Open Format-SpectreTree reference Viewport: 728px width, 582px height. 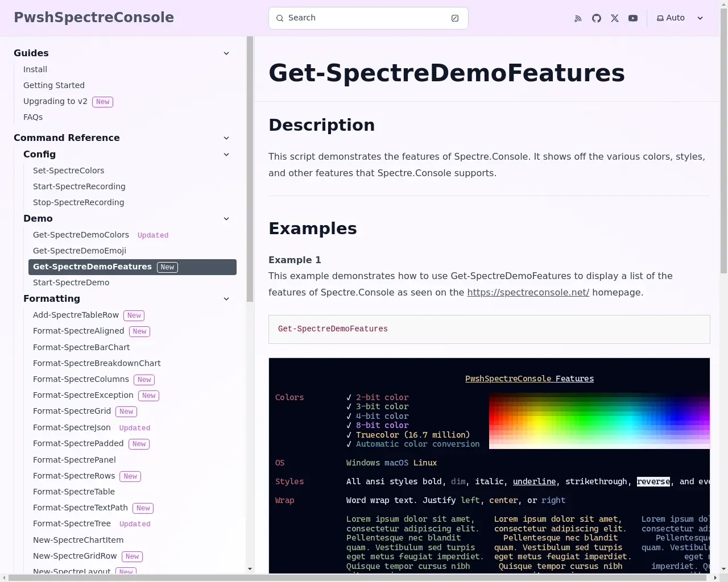point(72,523)
